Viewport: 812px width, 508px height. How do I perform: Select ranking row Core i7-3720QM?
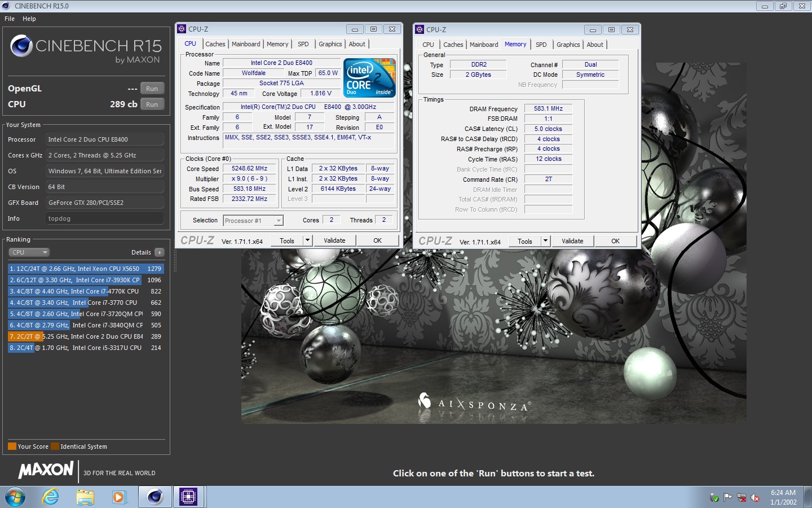pos(86,314)
